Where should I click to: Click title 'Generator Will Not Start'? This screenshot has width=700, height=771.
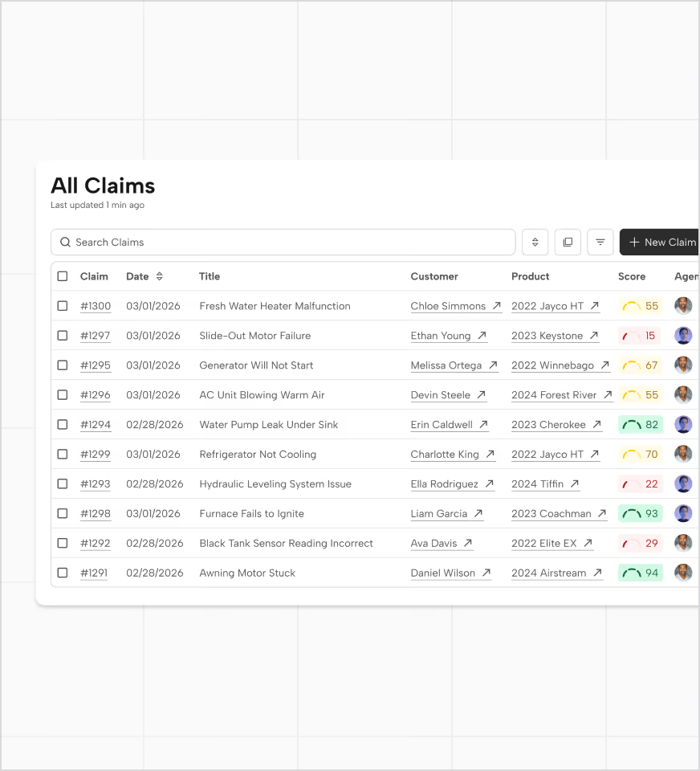coord(256,365)
